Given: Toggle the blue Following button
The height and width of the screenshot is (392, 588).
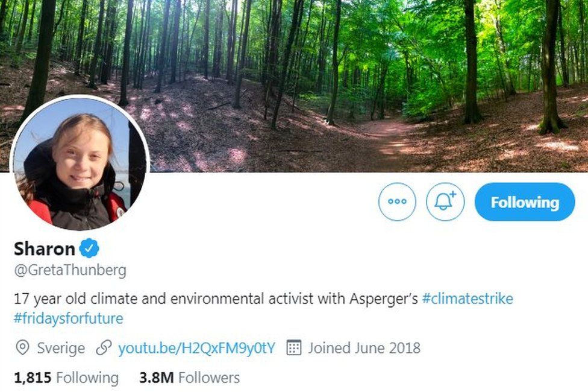Looking at the screenshot, I should click(524, 202).
